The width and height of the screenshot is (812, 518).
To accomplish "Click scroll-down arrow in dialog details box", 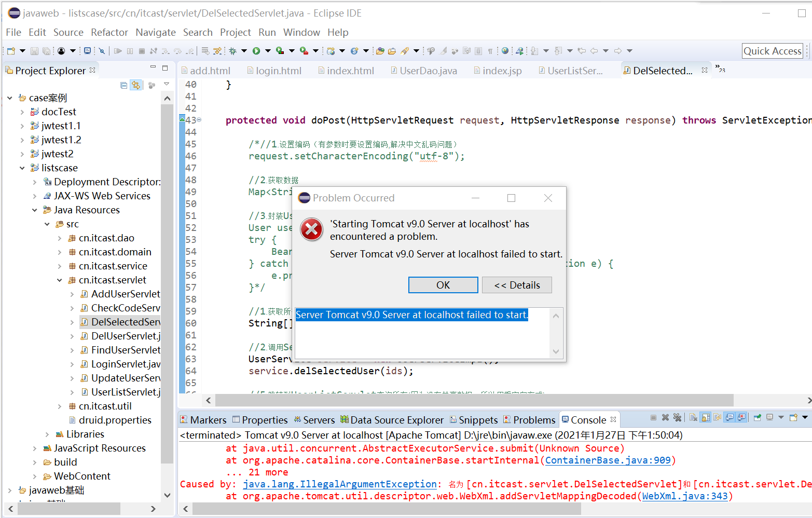I will click(x=556, y=351).
